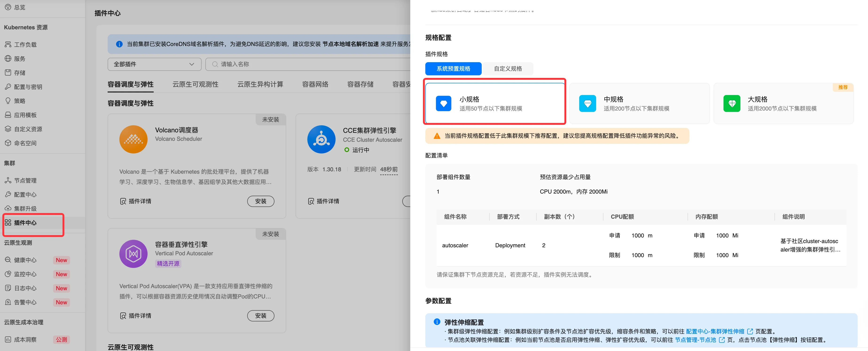Click the CCE Cluster Autoscaler blue logo
Screen dimensions: 868x351
tap(321, 139)
